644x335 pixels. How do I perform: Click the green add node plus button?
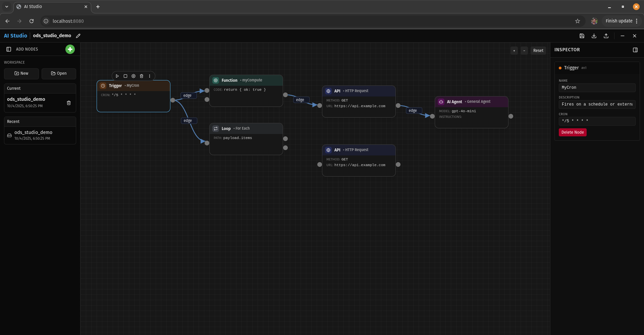point(70,49)
